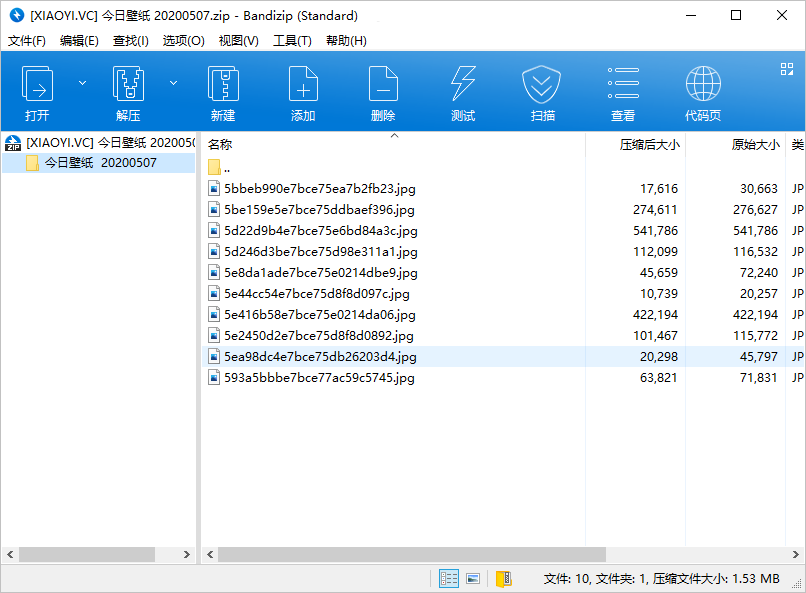Sort by the 压缩后大小 column header

click(649, 145)
